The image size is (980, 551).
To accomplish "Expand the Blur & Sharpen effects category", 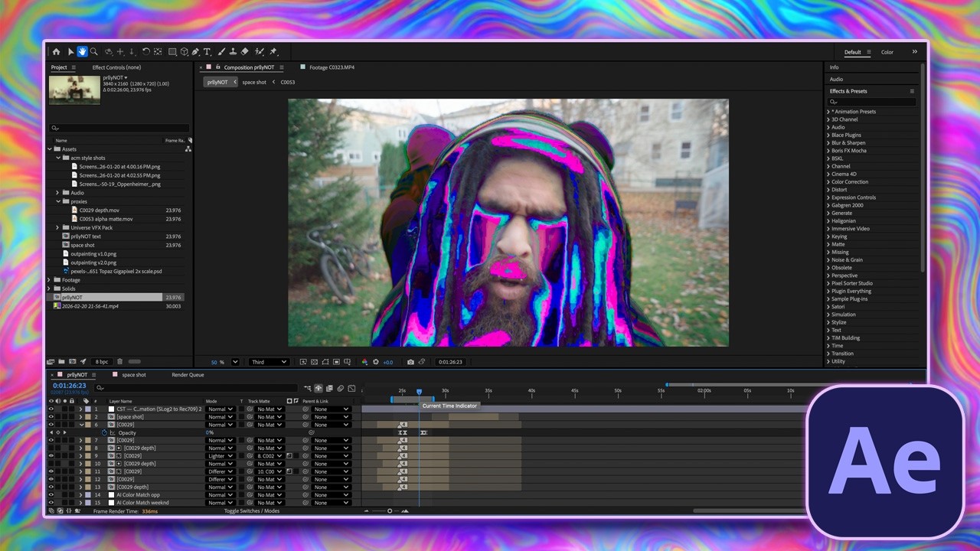I will 828,143.
